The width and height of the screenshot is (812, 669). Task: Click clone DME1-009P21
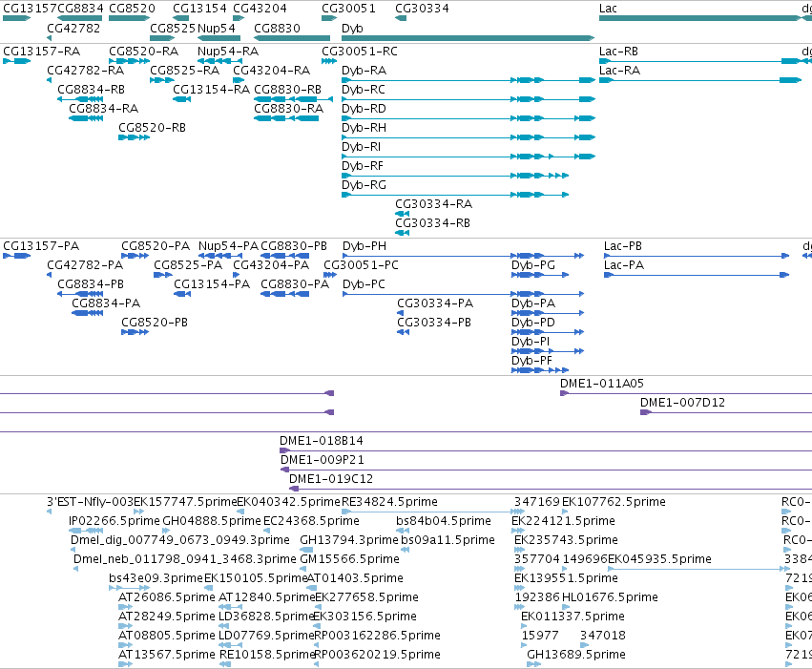[323, 460]
